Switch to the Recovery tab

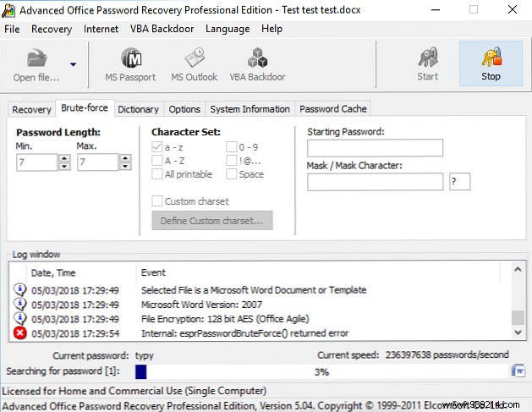31,110
